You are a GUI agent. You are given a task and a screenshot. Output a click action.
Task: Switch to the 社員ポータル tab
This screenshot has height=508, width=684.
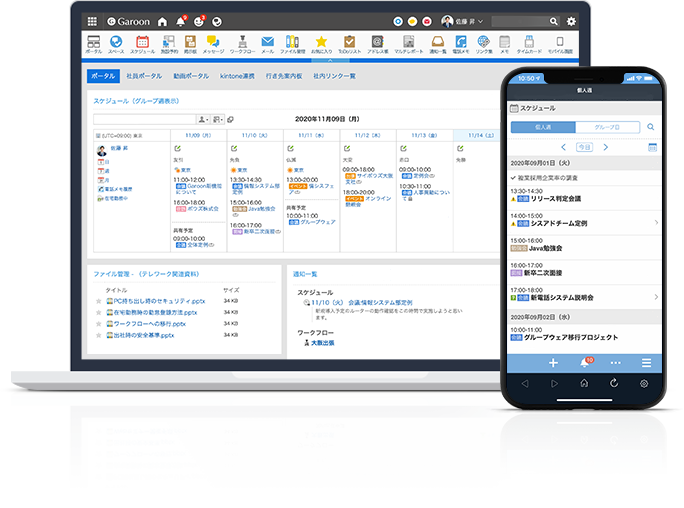tap(144, 76)
